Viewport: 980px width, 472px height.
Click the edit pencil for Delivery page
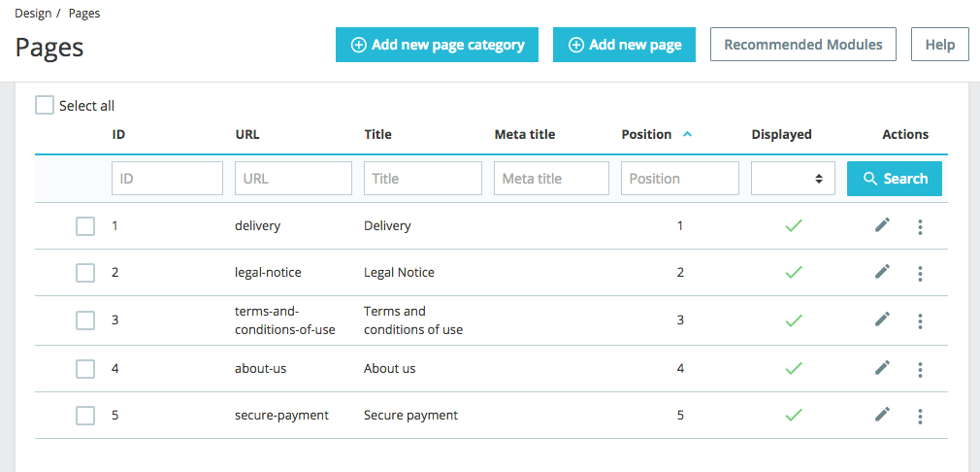tap(882, 225)
